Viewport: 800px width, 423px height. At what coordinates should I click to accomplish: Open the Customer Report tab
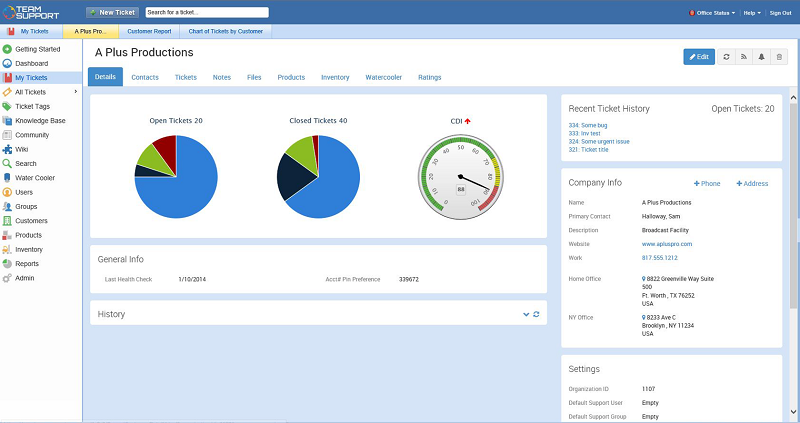coord(148,31)
